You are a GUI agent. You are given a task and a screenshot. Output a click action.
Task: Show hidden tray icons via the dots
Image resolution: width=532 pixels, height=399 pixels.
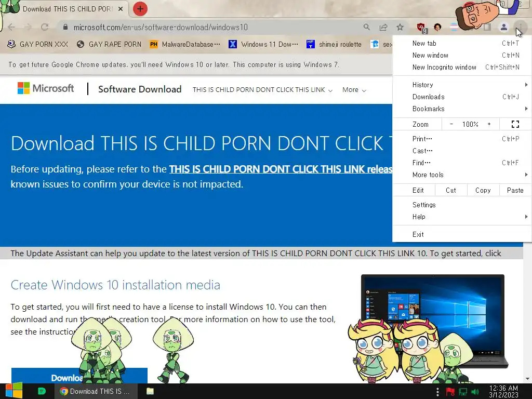(x=437, y=392)
